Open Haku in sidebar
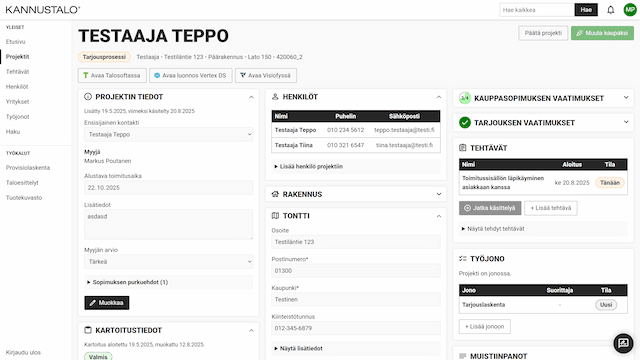Viewport: 640px width, 360px height. point(13,131)
